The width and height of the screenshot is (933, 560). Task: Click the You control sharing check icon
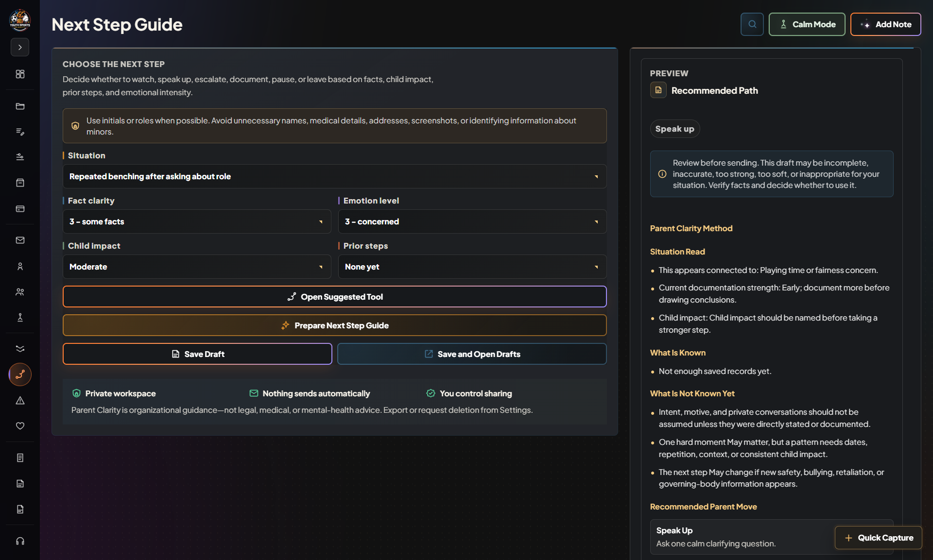(x=431, y=393)
